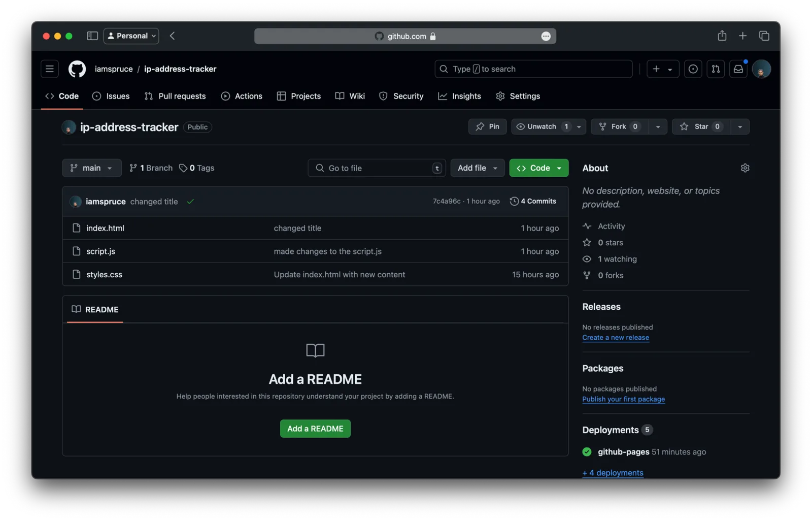Image resolution: width=812 pixels, height=521 pixels.
Task: Expand the Add file dropdown
Action: (477, 168)
